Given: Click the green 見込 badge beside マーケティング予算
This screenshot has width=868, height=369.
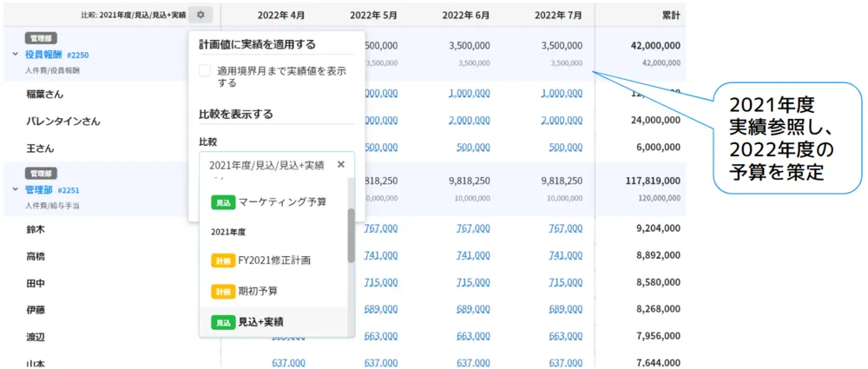Looking at the screenshot, I should click(x=223, y=201).
